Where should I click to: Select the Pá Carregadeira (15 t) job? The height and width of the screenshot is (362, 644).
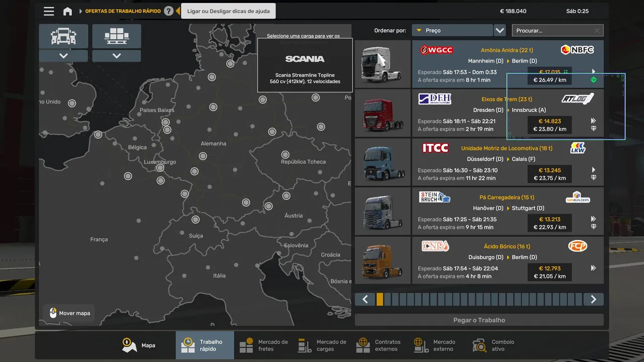coord(508,211)
